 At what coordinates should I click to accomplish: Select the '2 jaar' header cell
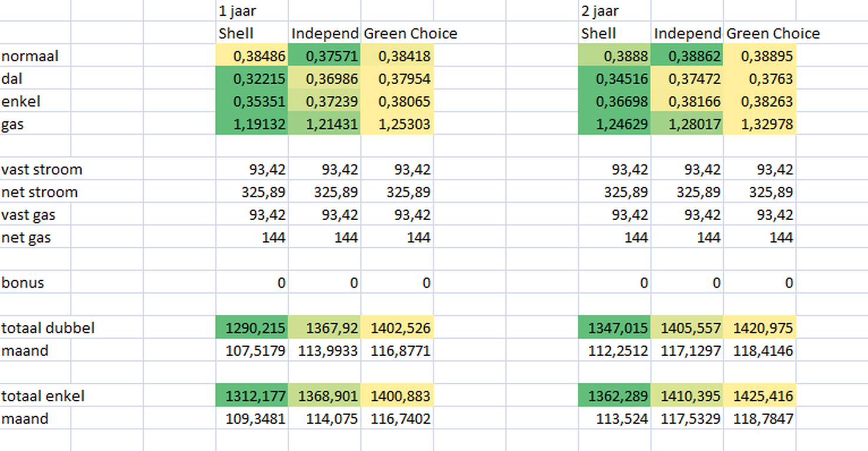tap(614, 11)
